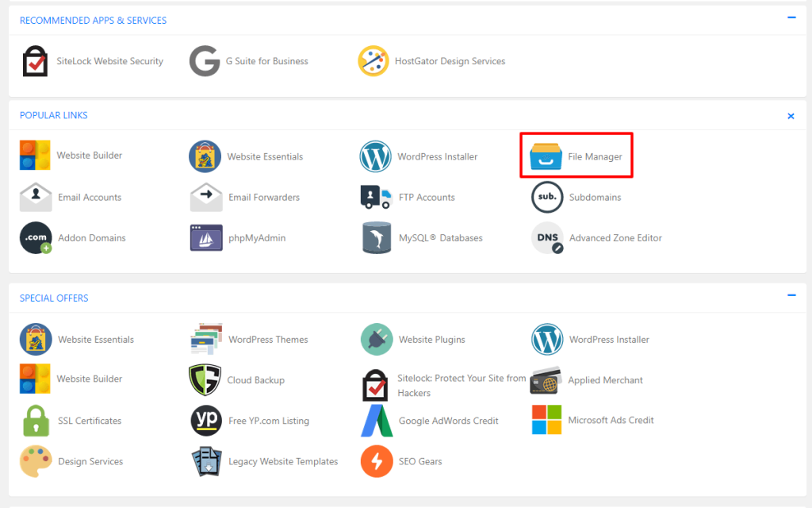Collapse the Special Offers section

pyautogui.click(x=791, y=295)
